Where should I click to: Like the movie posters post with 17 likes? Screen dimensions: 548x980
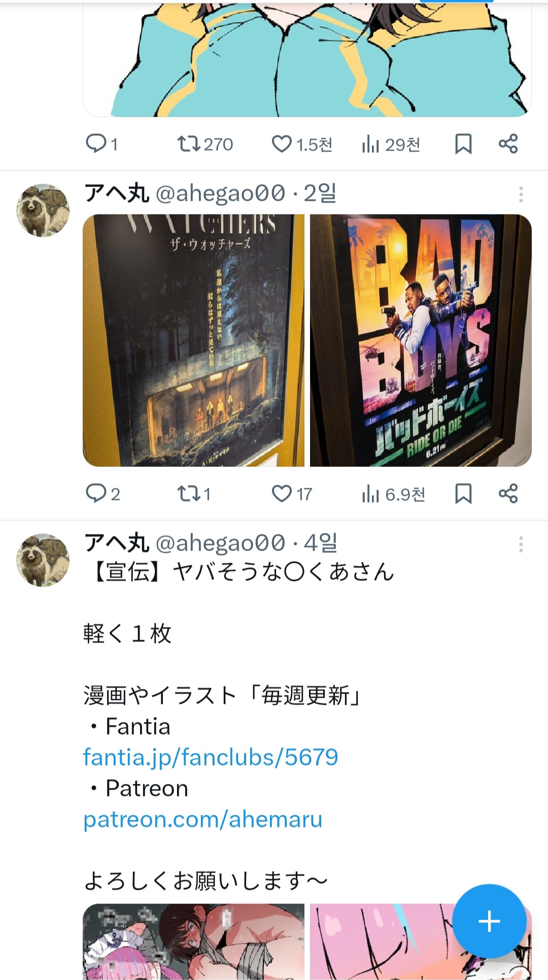coord(292,493)
